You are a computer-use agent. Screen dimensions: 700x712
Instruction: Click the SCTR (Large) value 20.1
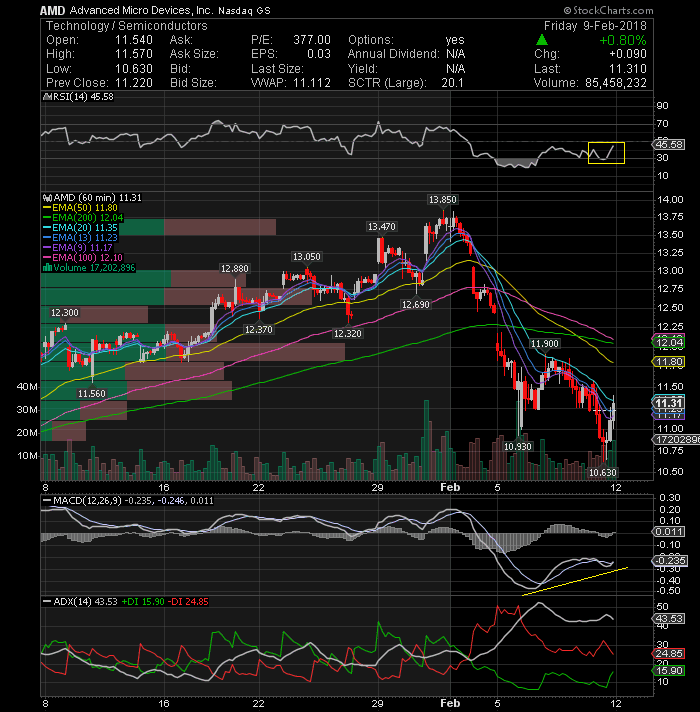point(453,83)
